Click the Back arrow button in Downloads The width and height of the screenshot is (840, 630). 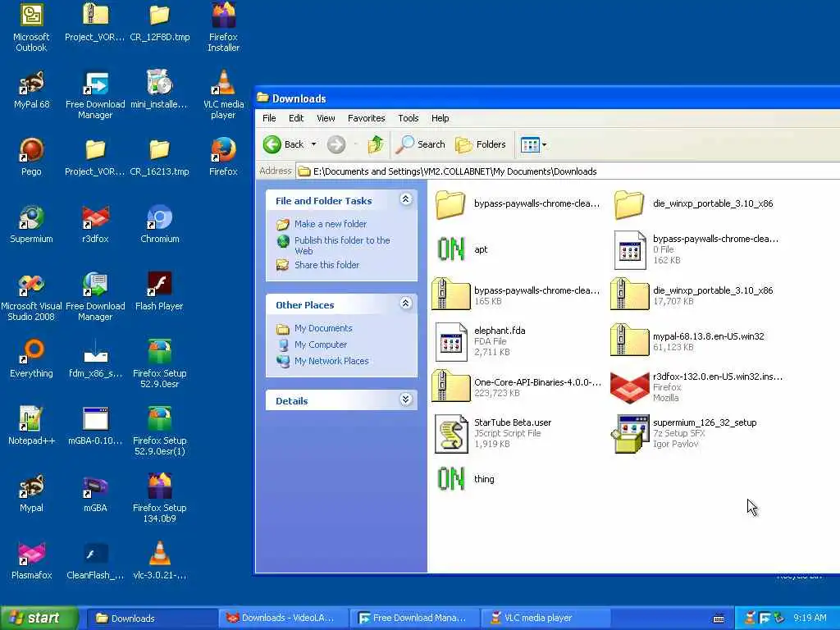284,144
